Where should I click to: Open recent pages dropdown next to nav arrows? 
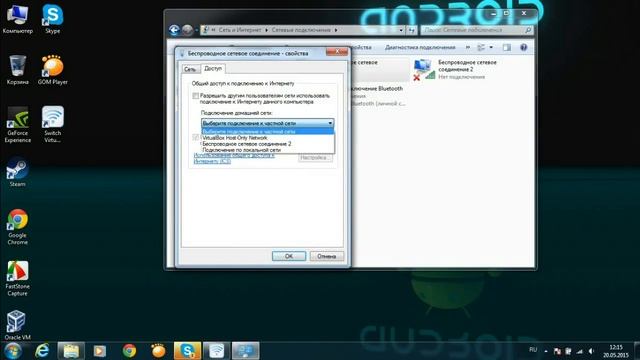click(196, 30)
